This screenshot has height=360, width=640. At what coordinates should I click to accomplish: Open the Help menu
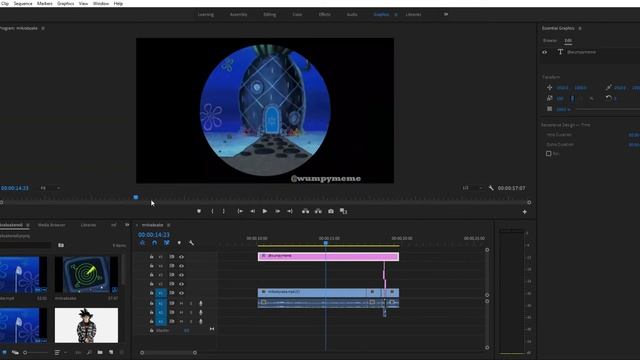[x=118, y=3]
